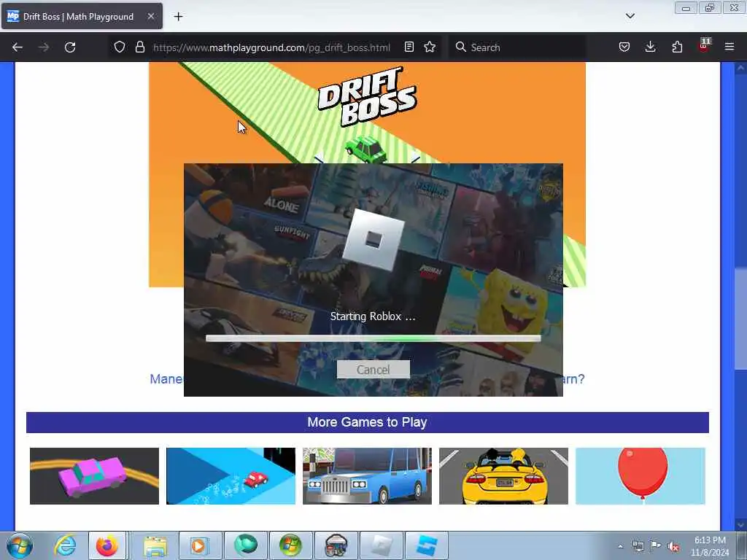Show hidden system tray icons

pos(620,547)
